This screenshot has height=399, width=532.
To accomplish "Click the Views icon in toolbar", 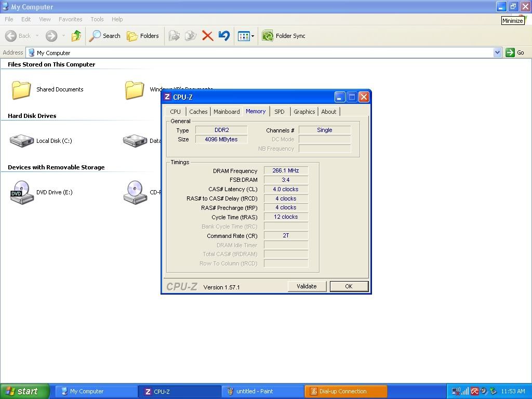I will (x=244, y=36).
